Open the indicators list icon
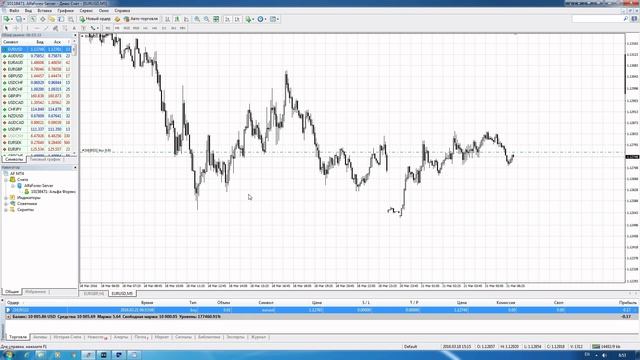Viewport: 640px width, 360px height. [x=248, y=19]
